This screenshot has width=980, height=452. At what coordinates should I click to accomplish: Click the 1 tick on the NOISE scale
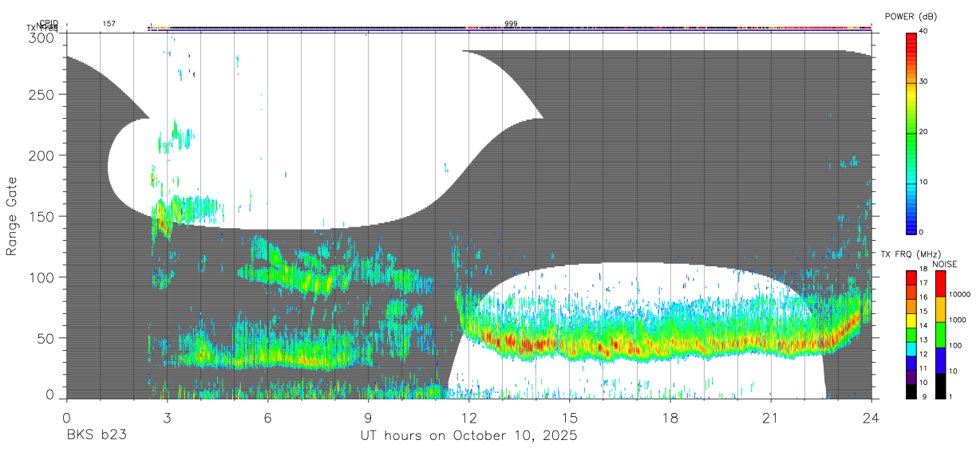coord(951,396)
